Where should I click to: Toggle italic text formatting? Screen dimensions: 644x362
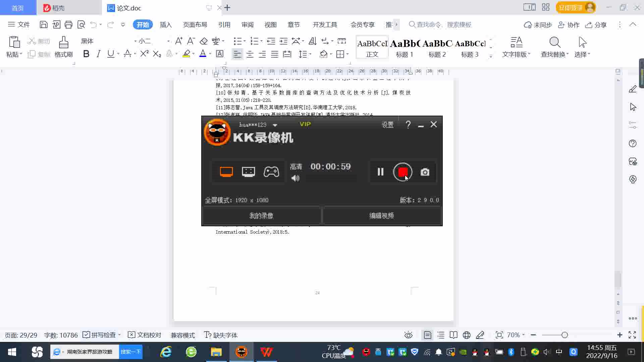coord(98,54)
